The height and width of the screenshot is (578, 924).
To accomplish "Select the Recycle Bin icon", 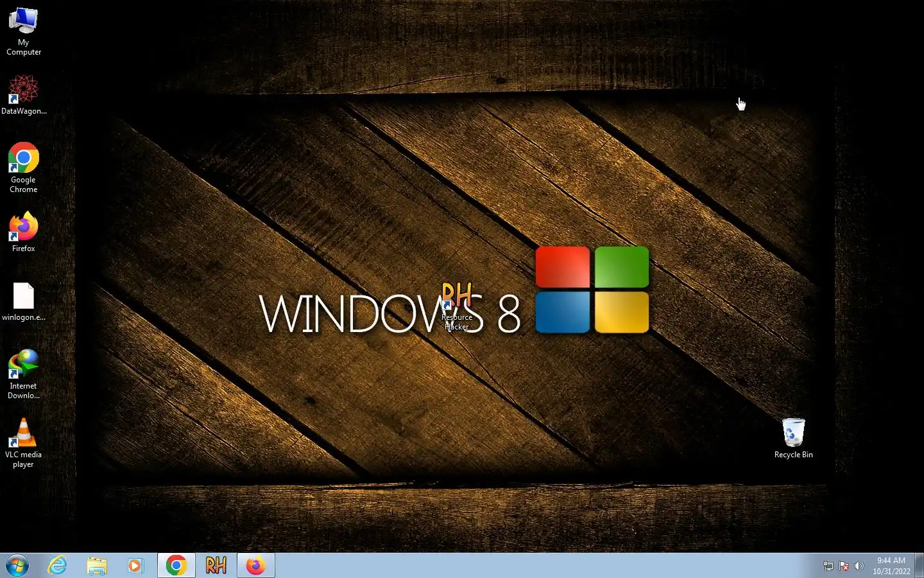I will (x=794, y=438).
